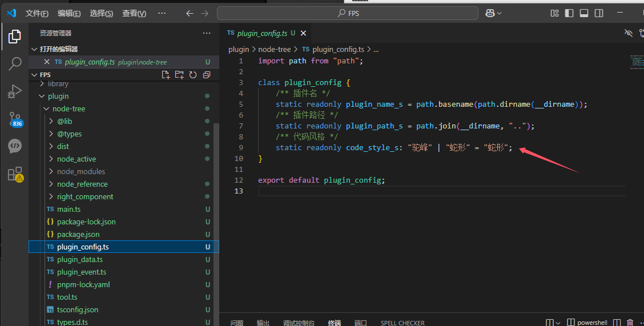Open the 编辑(E) menu
The image size is (644, 326).
tap(69, 13)
